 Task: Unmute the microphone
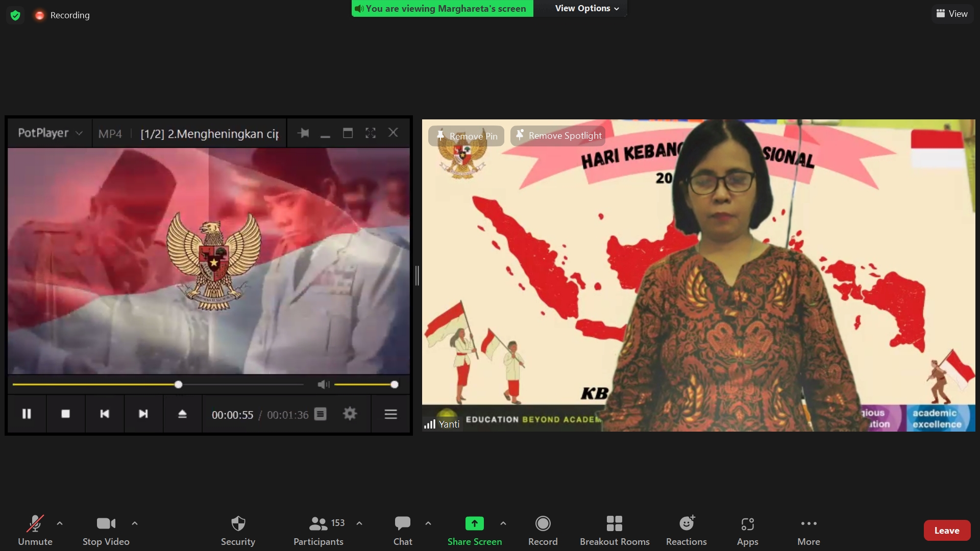tap(35, 530)
